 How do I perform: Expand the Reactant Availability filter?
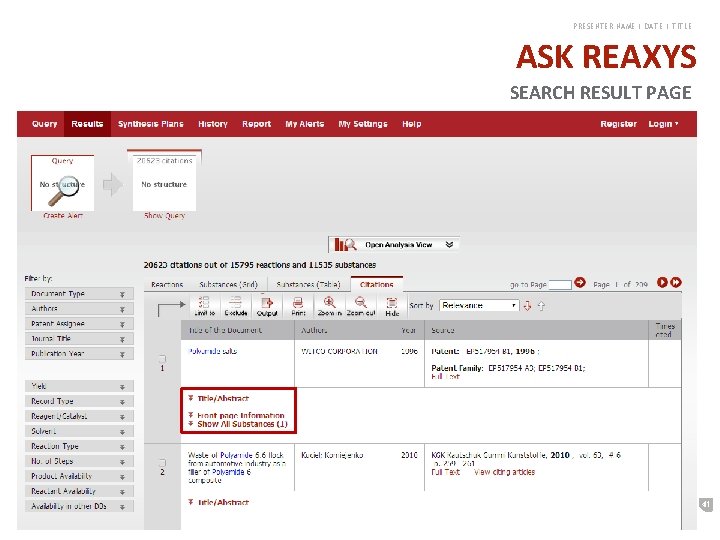pyautogui.click(x=79, y=491)
